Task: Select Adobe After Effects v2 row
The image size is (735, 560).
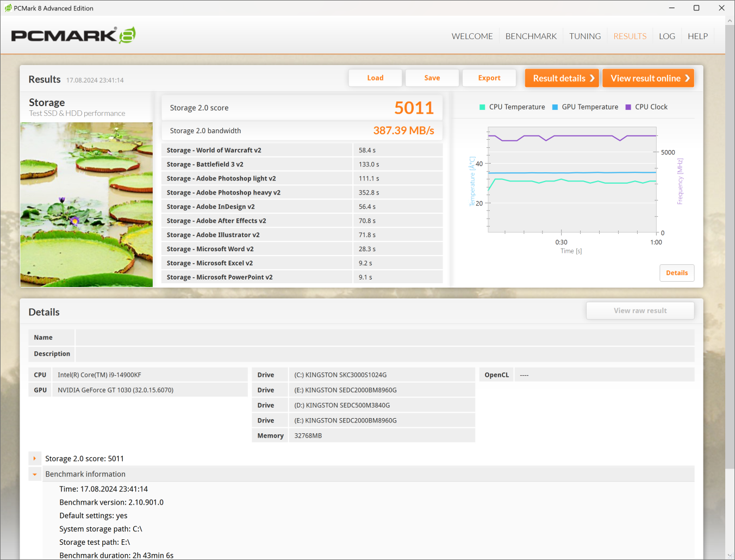Action: coord(302,221)
